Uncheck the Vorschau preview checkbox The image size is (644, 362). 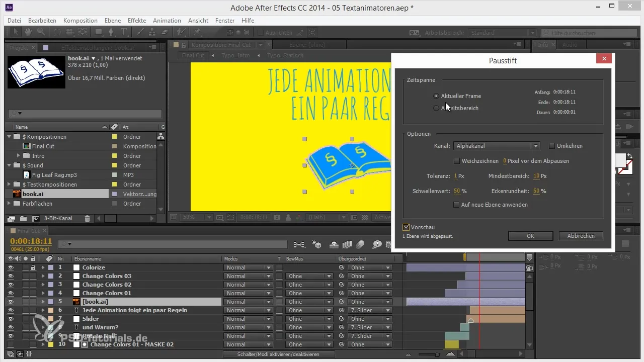pos(407,227)
